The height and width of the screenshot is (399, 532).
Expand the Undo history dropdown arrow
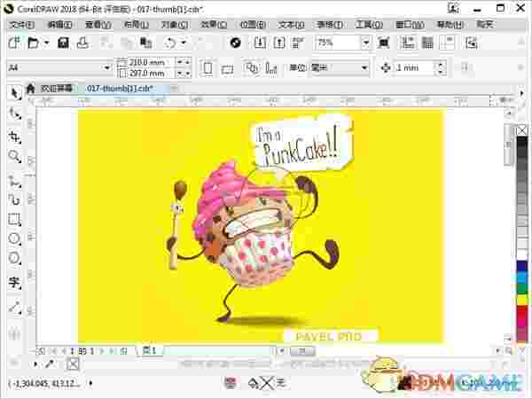point(184,43)
